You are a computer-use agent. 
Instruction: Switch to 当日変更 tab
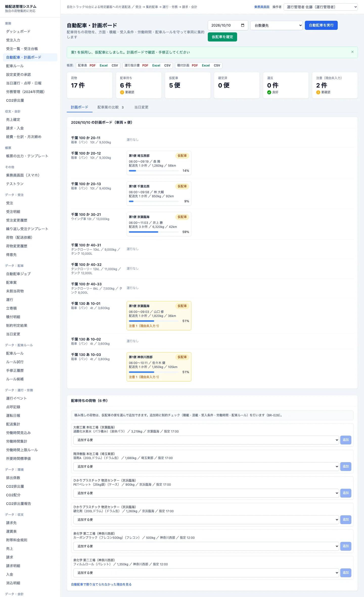tap(141, 107)
